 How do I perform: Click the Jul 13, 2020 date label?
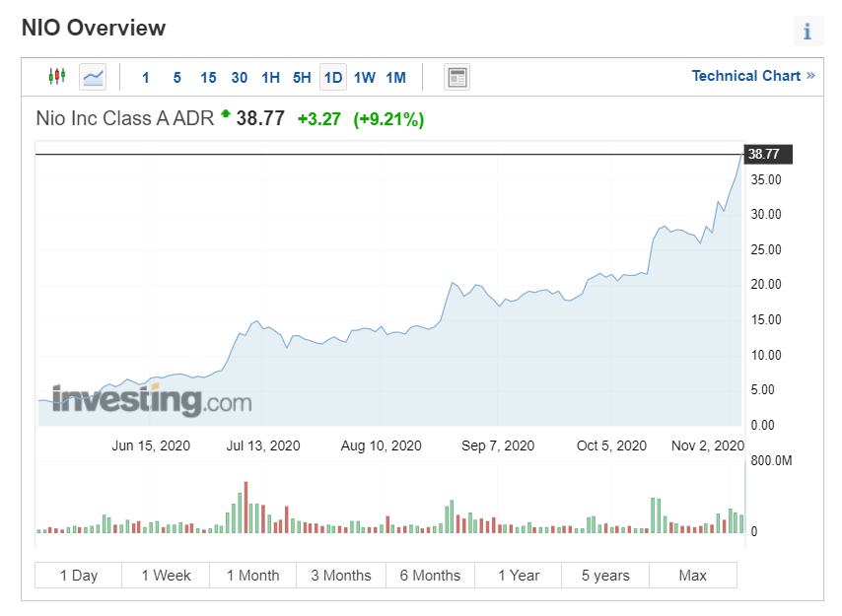tap(263, 445)
